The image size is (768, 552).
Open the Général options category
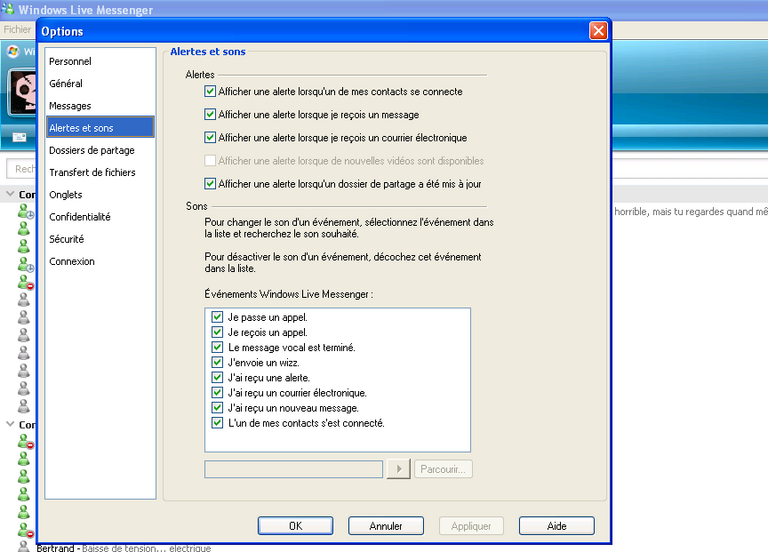100,83
